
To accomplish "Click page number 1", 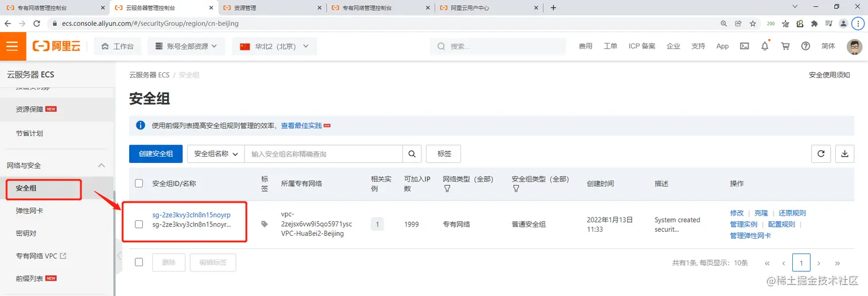I will 801,263.
